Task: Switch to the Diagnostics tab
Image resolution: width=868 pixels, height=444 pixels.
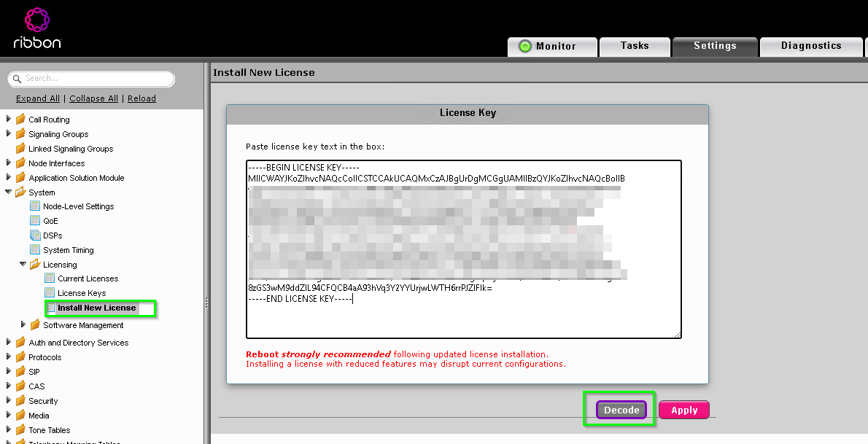Action: [x=810, y=46]
